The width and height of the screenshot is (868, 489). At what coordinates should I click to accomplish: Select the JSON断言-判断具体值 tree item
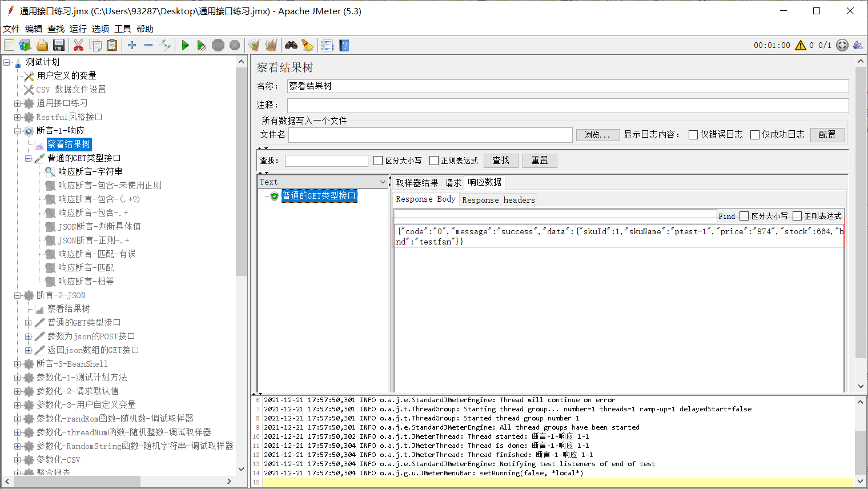pos(99,227)
